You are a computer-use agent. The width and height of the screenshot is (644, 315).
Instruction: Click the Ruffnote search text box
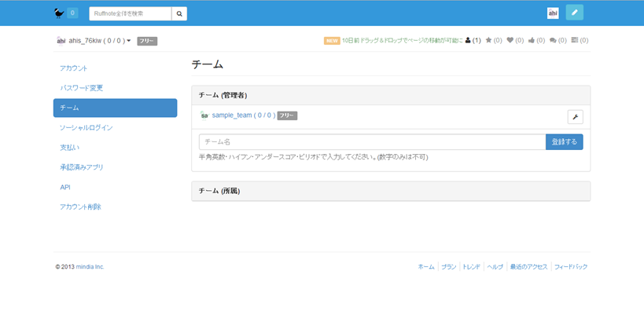pos(130,13)
